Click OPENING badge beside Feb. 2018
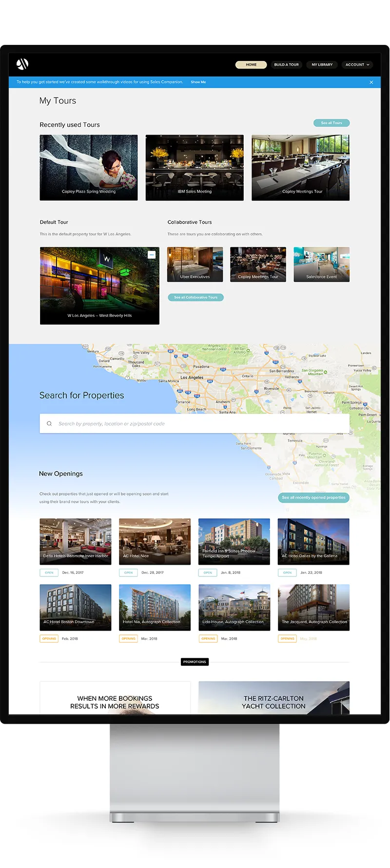This screenshot has height=868, width=390. pos(49,638)
